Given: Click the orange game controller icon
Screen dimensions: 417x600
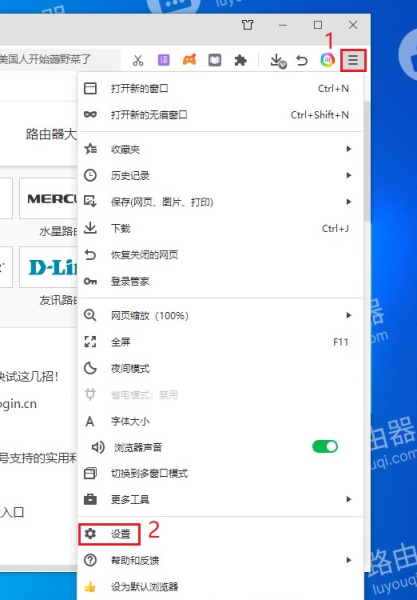Looking at the screenshot, I should click(x=189, y=60).
